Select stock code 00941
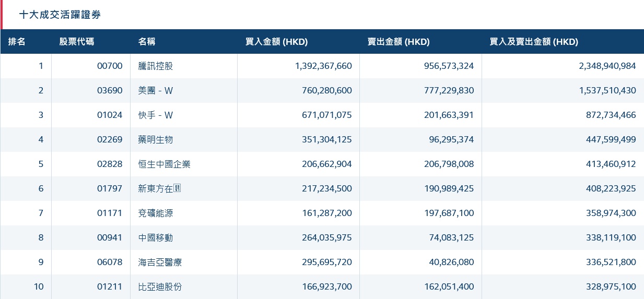The width and height of the screenshot is (644, 299). [110, 238]
